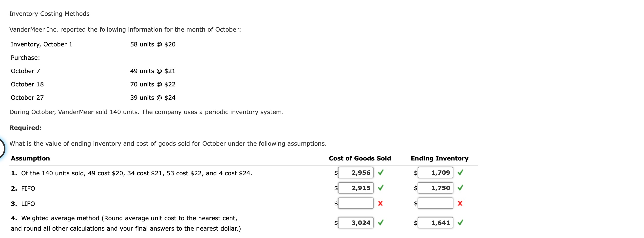This screenshot has height=238, width=644.
Task: Click the Assumption column header
Action: pyautogui.click(x=31, y=158)
